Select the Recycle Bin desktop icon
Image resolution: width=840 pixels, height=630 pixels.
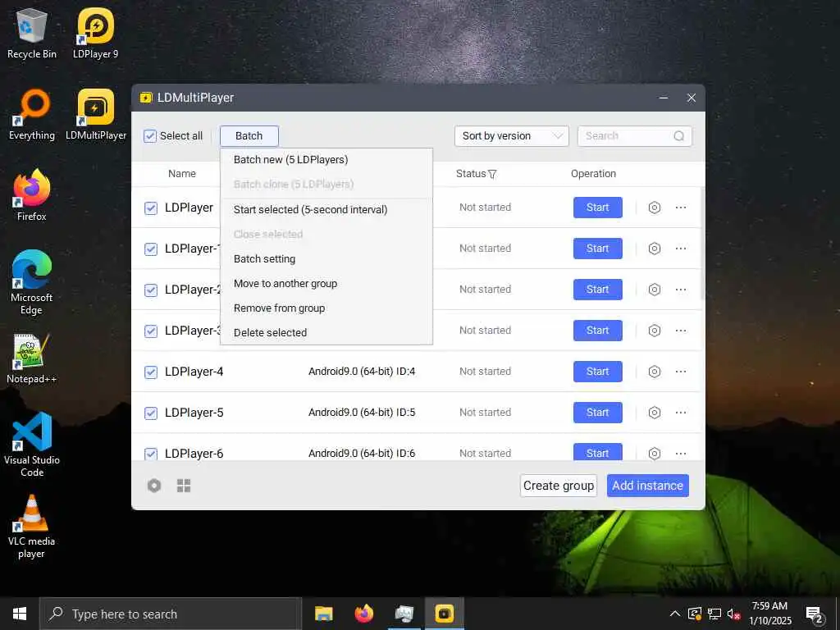point(32,33)
